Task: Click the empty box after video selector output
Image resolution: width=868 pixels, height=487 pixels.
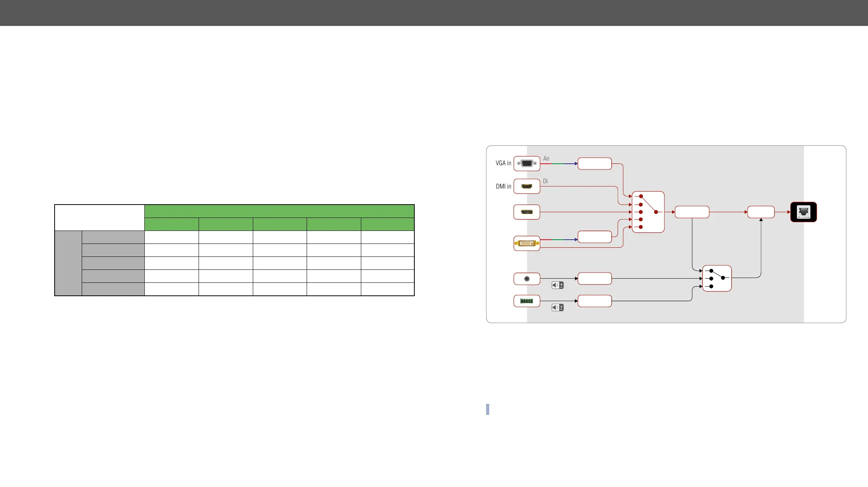Action: click(x=692, y=212)
